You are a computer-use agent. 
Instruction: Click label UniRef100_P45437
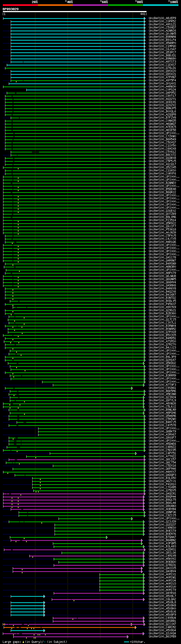pos(162,304)
